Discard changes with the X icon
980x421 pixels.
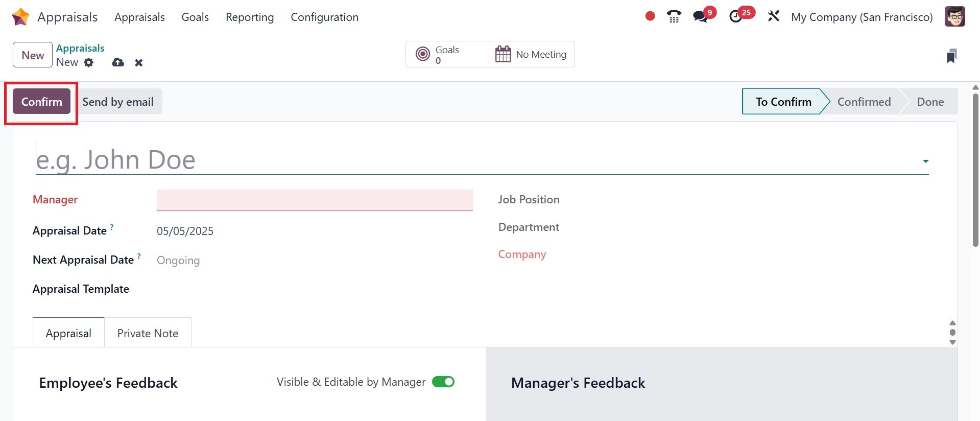pos(138,63)
